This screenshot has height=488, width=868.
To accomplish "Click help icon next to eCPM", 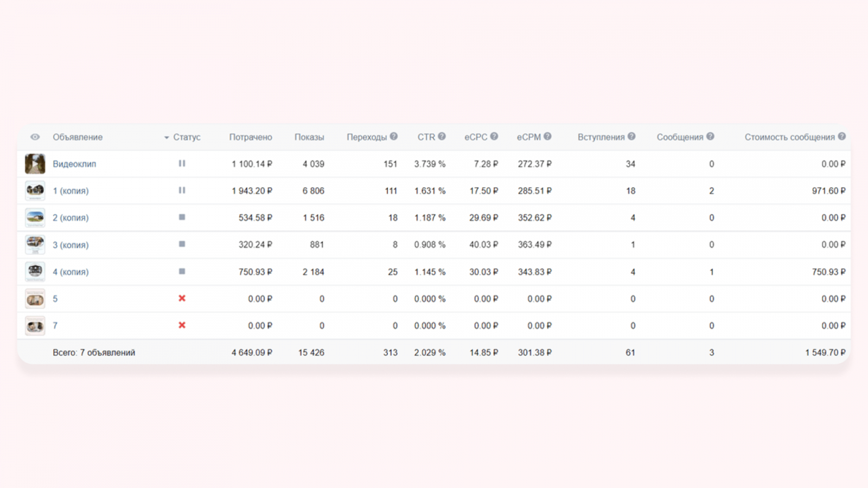I will click(548, 137).
